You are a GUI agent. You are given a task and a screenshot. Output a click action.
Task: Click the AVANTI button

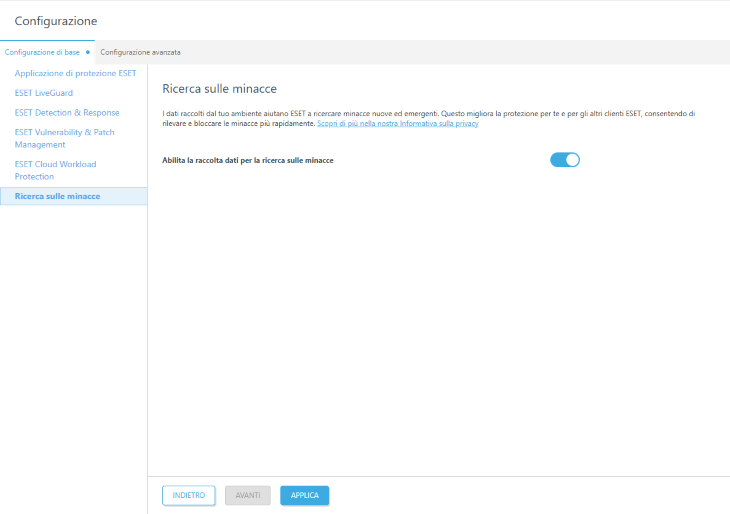click(x=248, y=495)
